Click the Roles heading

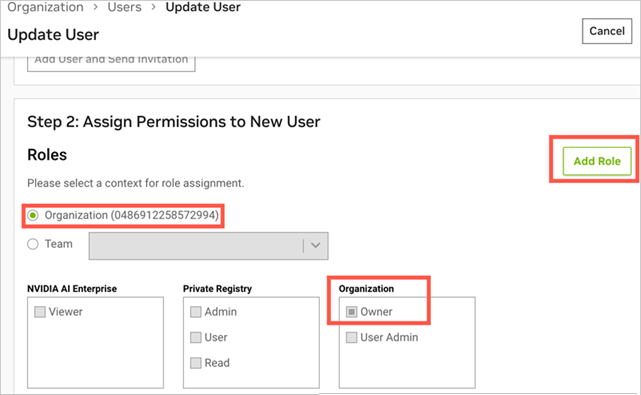(47, 155)
